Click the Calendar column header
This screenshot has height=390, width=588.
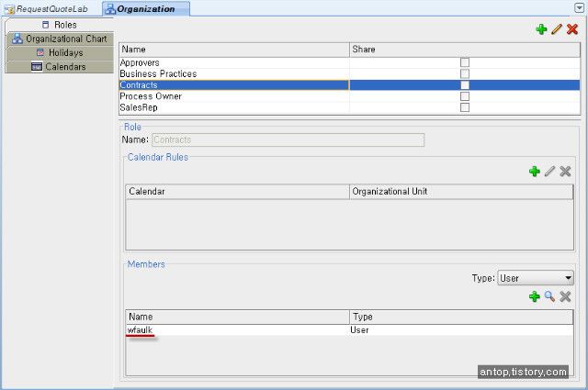pyautogui.click(x=237, y=192)
